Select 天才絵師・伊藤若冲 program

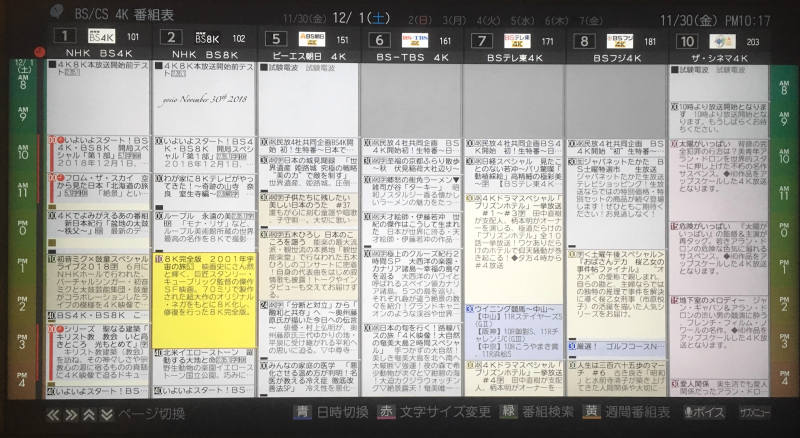[412, 228]
